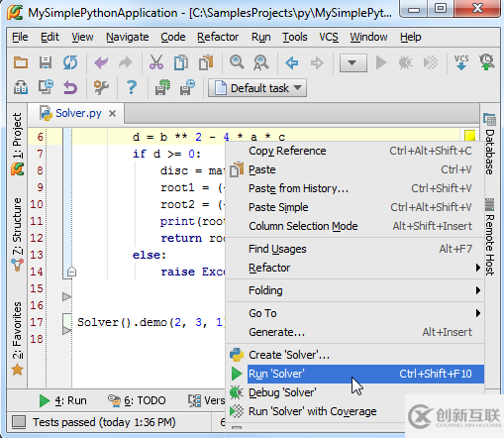The width and height of the screenshot is (504, 438).
Task: Click the Redo arrow icon
Action: pos(126,62)
